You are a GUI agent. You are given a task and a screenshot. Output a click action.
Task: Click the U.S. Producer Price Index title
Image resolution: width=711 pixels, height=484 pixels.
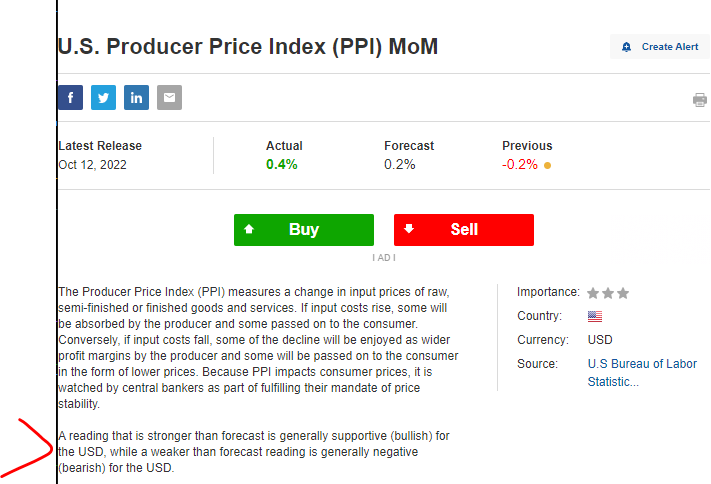coord(248,46)
